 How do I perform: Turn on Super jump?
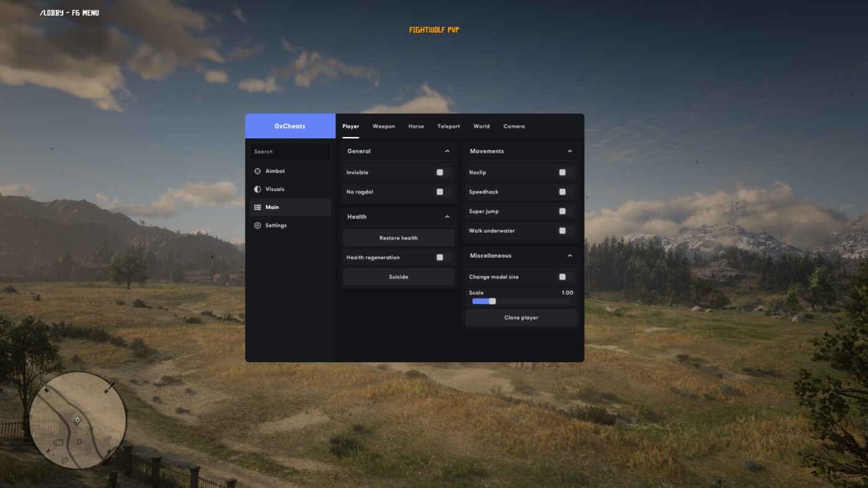click(x=562, y=211)
